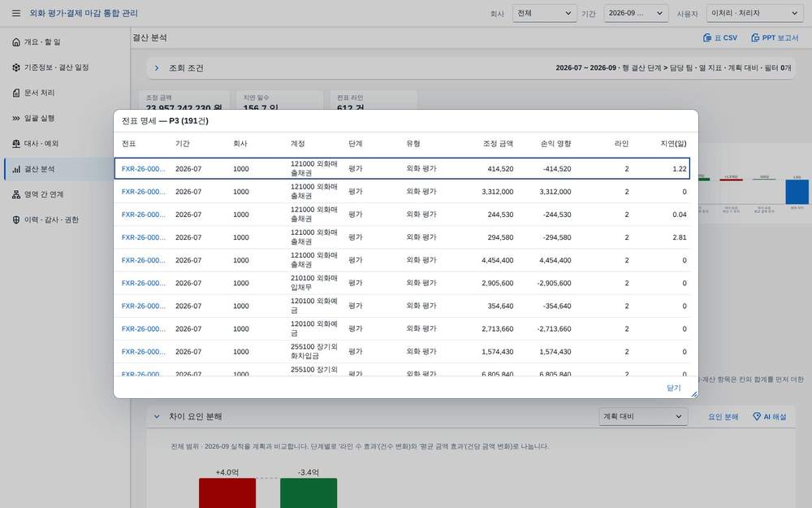The width and height of the screenshot is (812, 508).
Task: Open AI 해설 commentary
Action: point(770,417)
